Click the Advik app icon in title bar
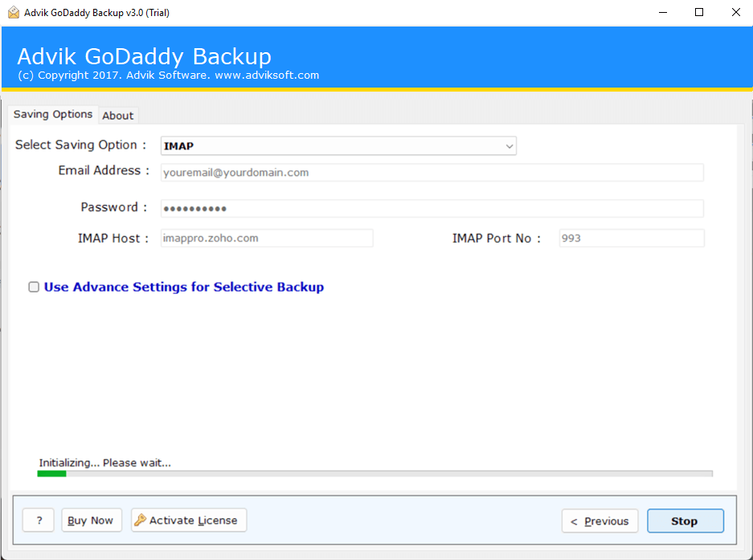This screenshot has height=560, width=753. [14, 13]
